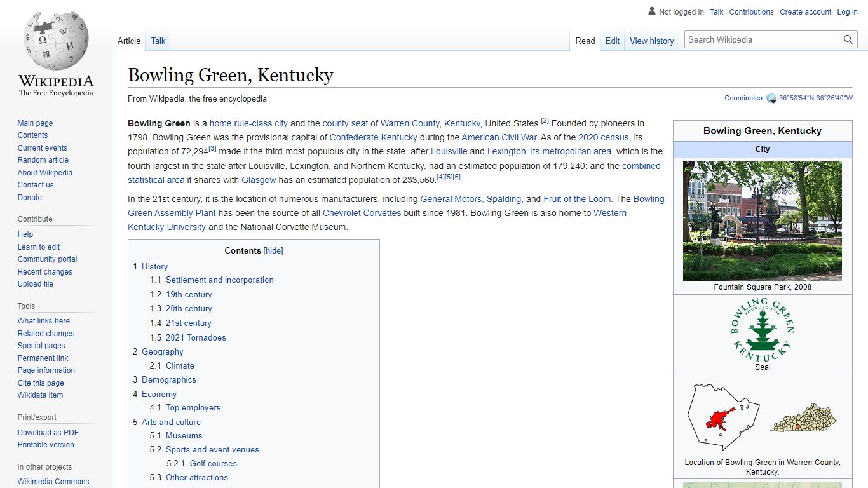
Task: Jump to Economy section
Action: coord(159,395)
